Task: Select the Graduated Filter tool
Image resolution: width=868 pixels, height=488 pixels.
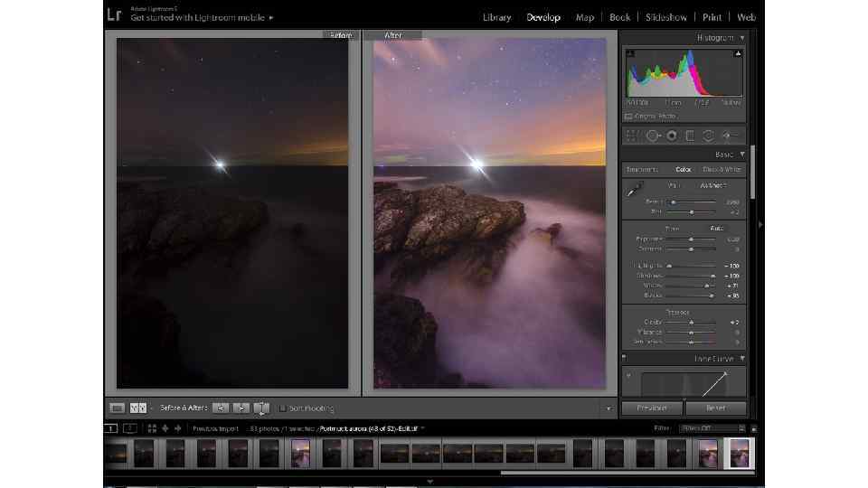Action: (x=690, y=136)
